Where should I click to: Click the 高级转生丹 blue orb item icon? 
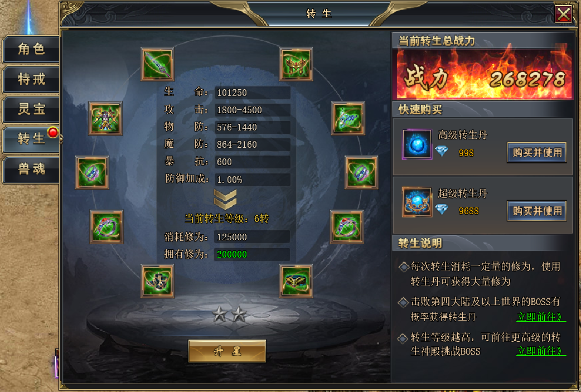coord(417,144)
